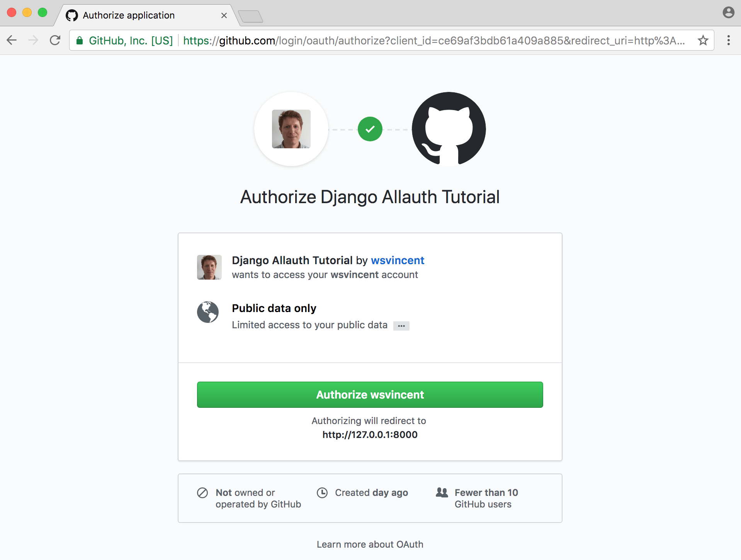741x560 pixels.
Task: Follow the Learn more about OAuth link
Action: 370,545
